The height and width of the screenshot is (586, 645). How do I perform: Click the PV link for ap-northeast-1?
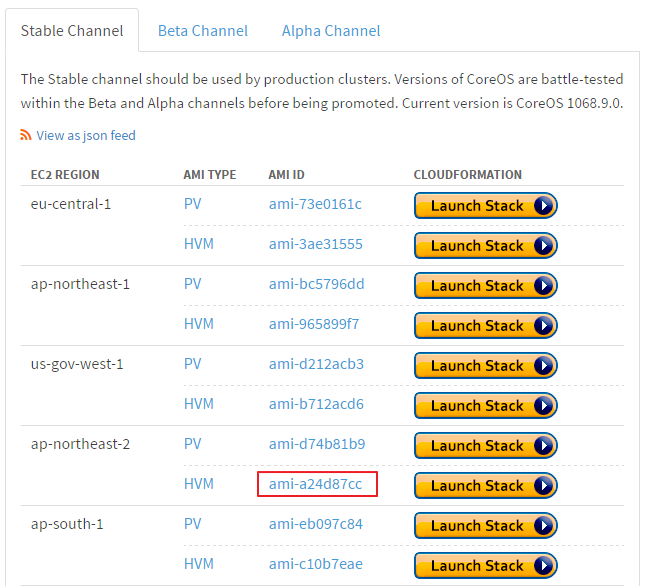(193, 284)
